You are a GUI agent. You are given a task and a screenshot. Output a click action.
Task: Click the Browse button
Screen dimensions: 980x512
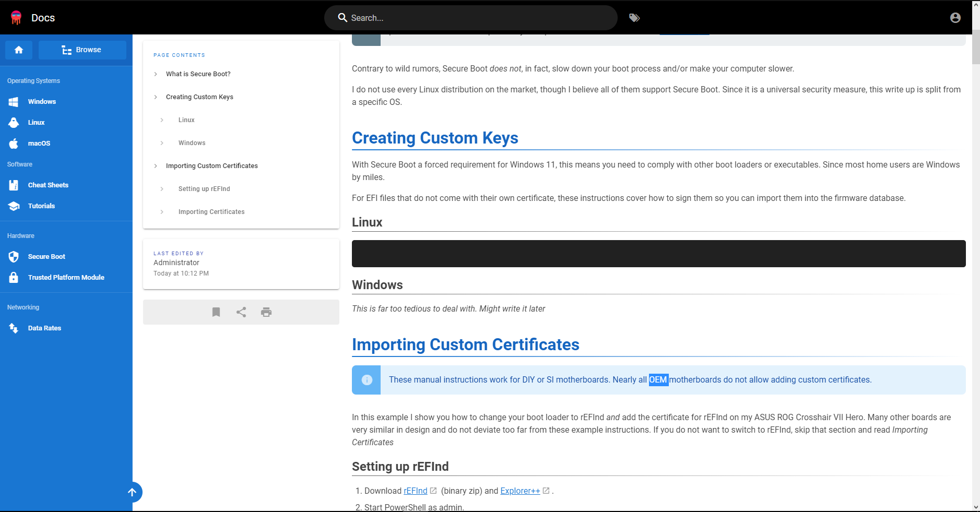point(82,50)
